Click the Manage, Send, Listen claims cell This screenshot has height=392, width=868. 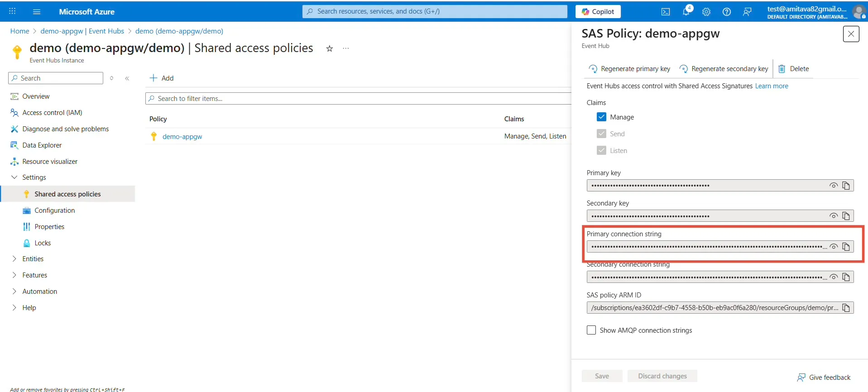[535, 136]
